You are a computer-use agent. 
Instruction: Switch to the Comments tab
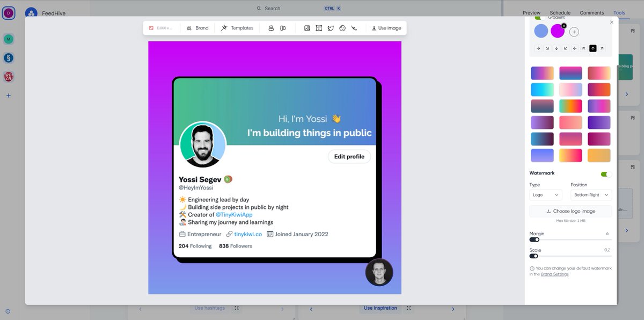click(x=591, y=13)
